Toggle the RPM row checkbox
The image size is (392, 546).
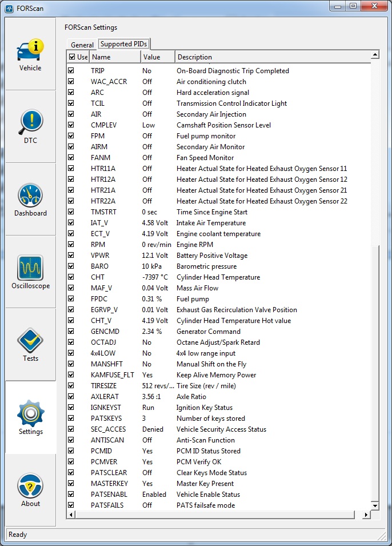[71, 244]
